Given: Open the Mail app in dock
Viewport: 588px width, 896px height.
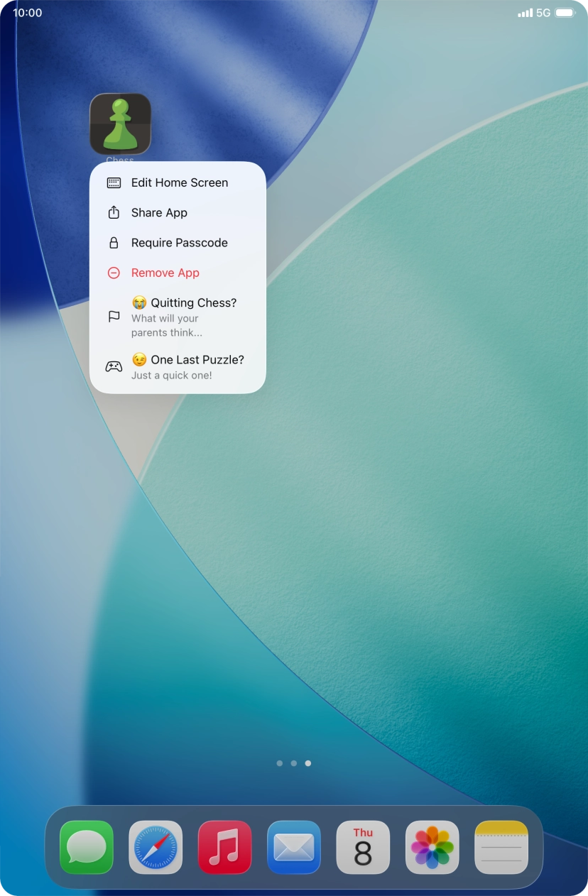Looking at the screenshot, I should click(x=294, y=847).
